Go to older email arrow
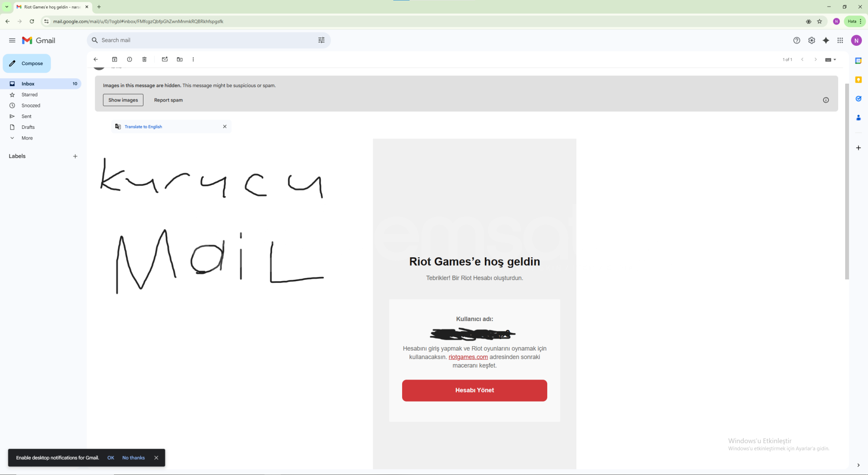 816,59
